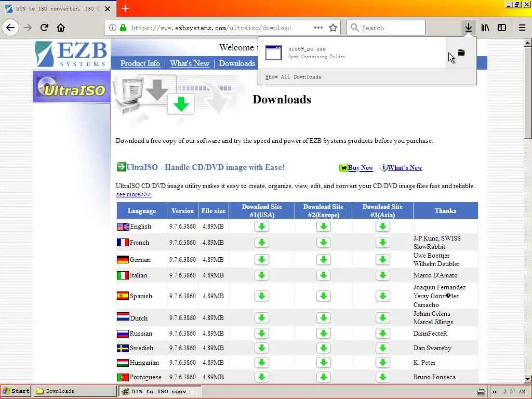Click the green padlock security icon
The height and width of the screenshot is (399, 532).
(123, 28)
